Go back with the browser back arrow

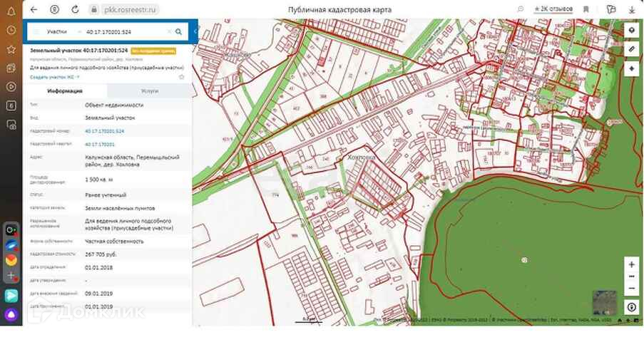tap(34, 9)
